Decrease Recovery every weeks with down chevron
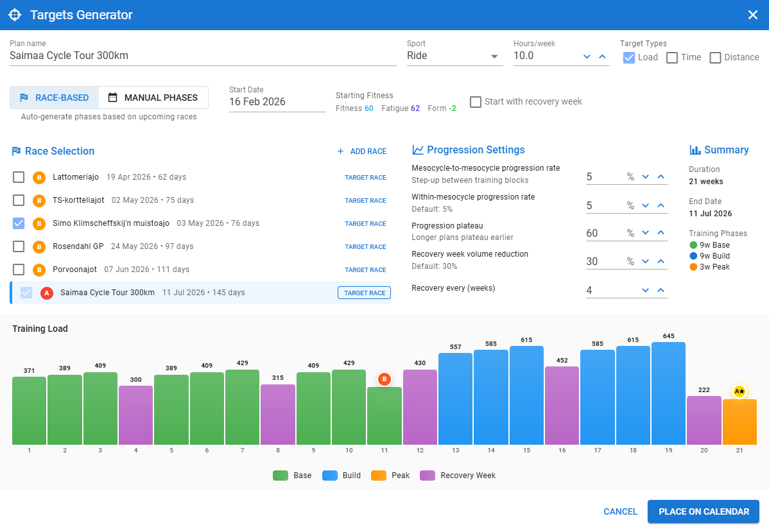The image size is (769, 532). pos(646,290)
